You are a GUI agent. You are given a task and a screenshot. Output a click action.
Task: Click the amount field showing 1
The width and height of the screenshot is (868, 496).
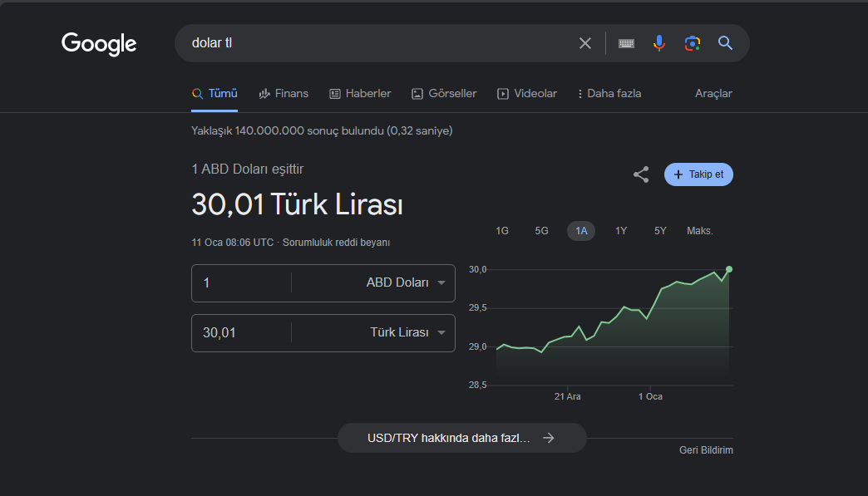click(x=242, y=283)
